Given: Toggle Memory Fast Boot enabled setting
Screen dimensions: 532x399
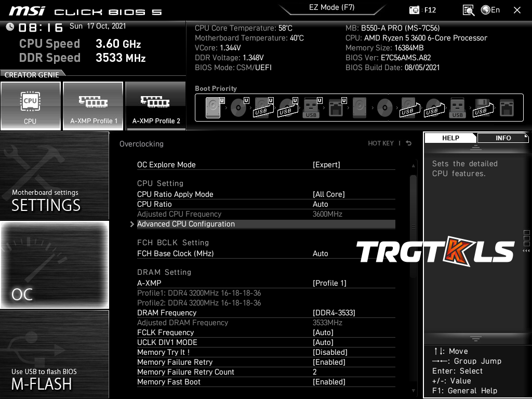Looking at the screenshot, I should click(329, 382).
